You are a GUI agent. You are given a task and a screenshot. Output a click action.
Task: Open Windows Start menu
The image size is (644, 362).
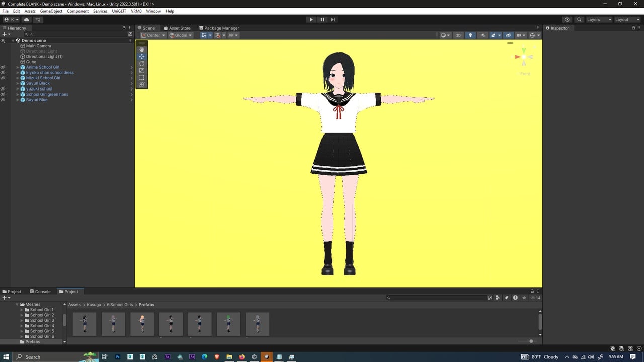[x=6, y=357]
